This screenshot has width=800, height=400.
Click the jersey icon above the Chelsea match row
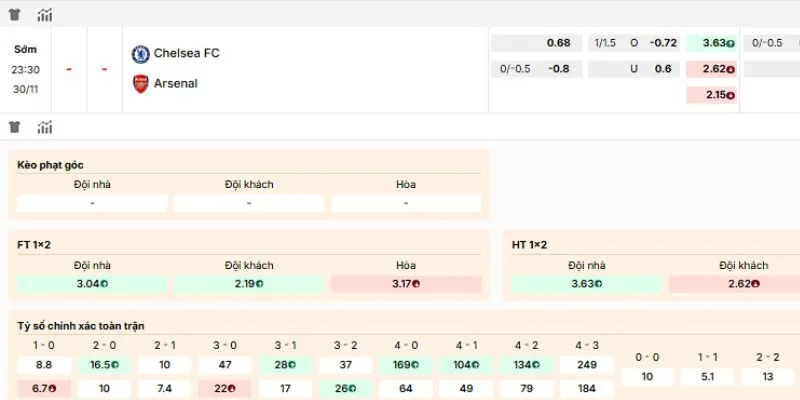point(15,15)
